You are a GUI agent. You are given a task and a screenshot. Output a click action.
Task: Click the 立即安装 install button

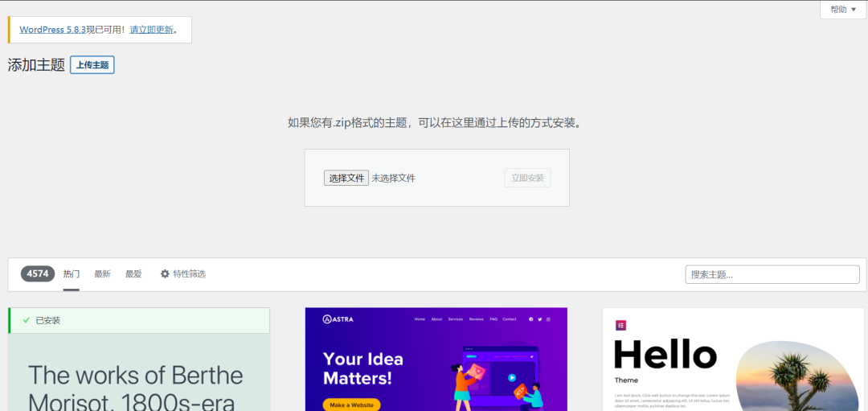[x=527, y=178]
